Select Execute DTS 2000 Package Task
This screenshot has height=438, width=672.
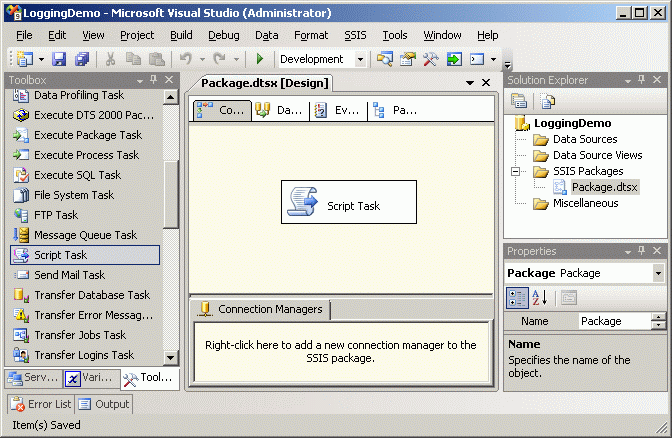pyautogui.click(x=85, y=115)
